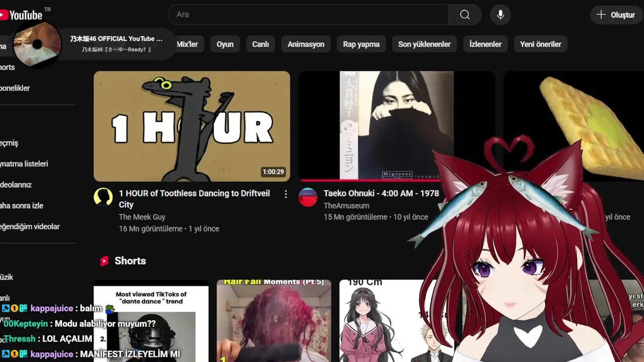Select the Canlı filter chip
Screen dimensions: 644x362
pyautogui.click(x=261, y=44)
